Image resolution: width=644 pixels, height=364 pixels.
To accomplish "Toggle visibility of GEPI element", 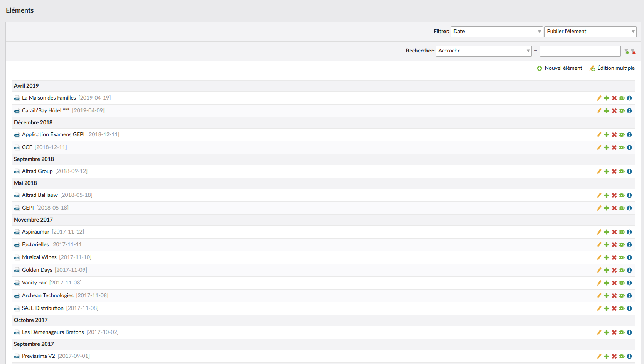I will pyautogui.click(x=622, y=208).
